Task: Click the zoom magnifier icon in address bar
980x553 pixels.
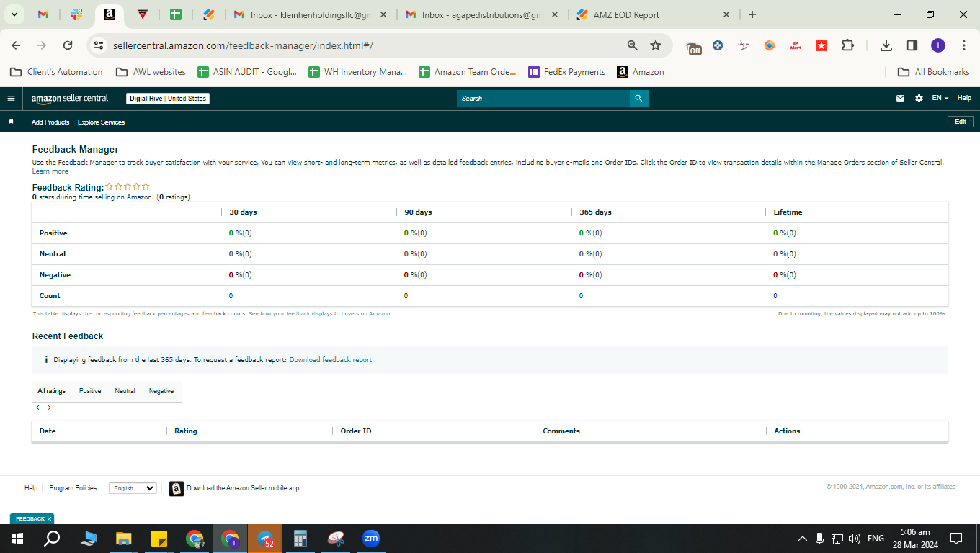Action: pyautogui.click(x=632, y=45)
